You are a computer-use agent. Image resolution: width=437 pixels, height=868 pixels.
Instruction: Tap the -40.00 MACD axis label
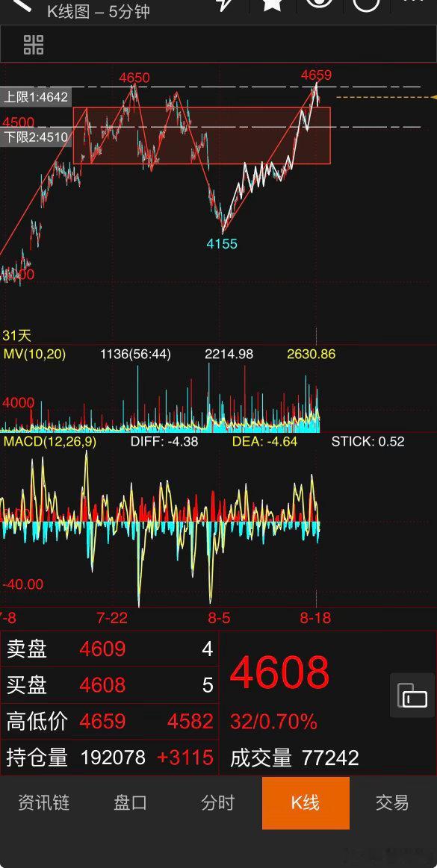coord(22,584)
